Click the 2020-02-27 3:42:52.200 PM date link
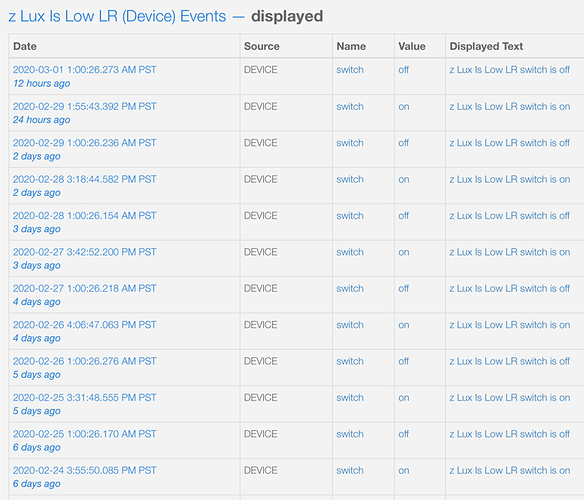This screenshot has height=500, width=584. (x=85, y=252)
